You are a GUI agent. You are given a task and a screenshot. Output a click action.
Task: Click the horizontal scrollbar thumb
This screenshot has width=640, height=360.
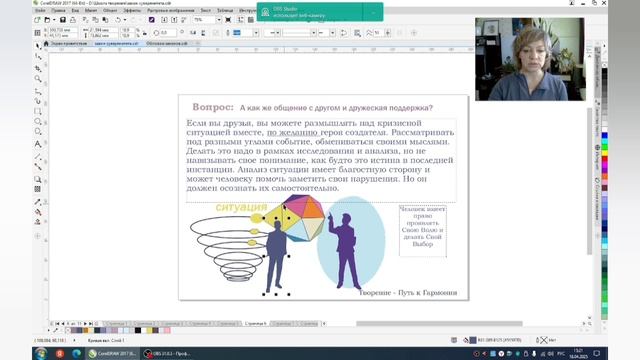[x=439, y=324]
